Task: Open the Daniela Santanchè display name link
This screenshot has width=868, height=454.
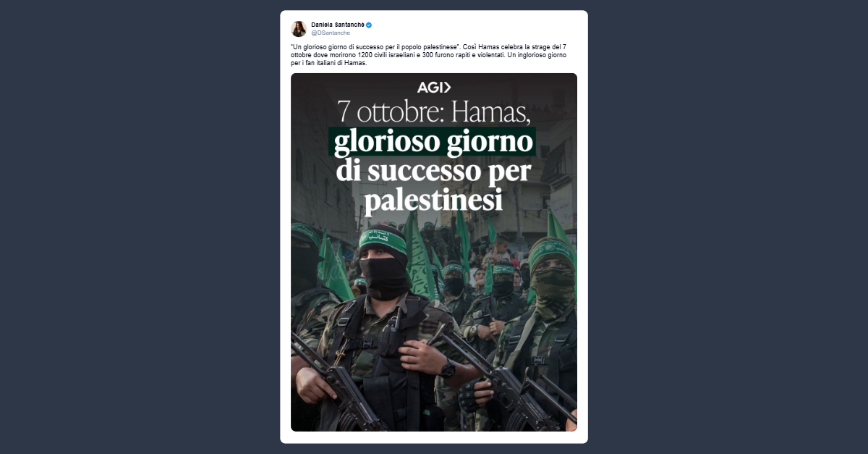Action: tap(337, 25)
